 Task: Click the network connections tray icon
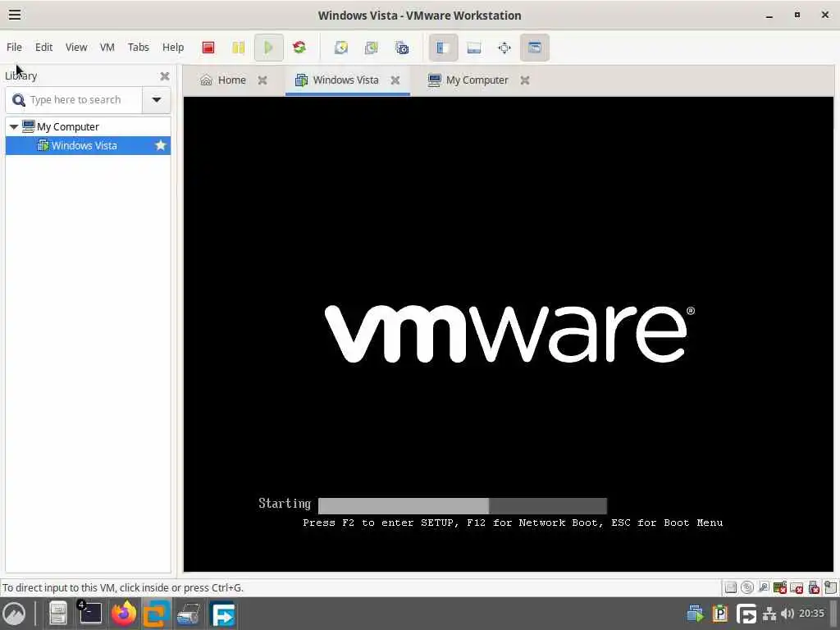click(769, 614)
